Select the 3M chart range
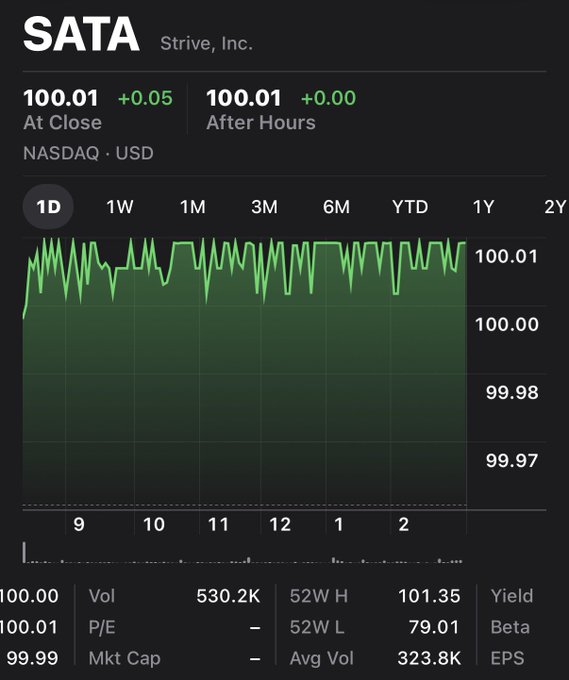Screen dimensions: 569x680 click(x=264, y=207)
